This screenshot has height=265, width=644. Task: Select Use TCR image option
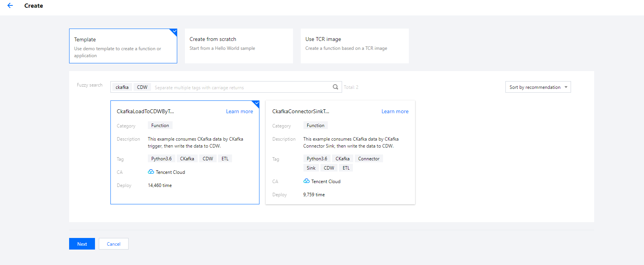[x=354, y=46]
